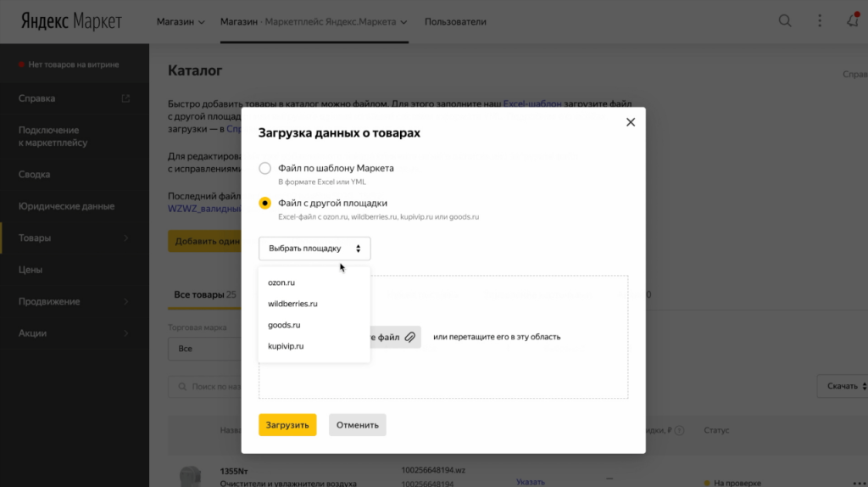Click the 100256648194.wz SKU text
Image resolution: width=868 pixels, height=487 pixels.
[x=433, y=470]
